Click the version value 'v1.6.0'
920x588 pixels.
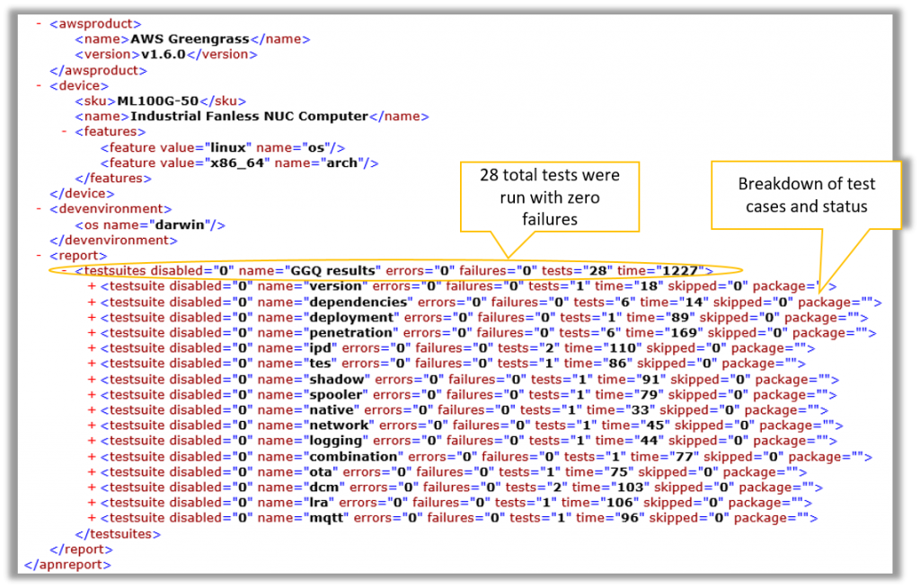164,55
